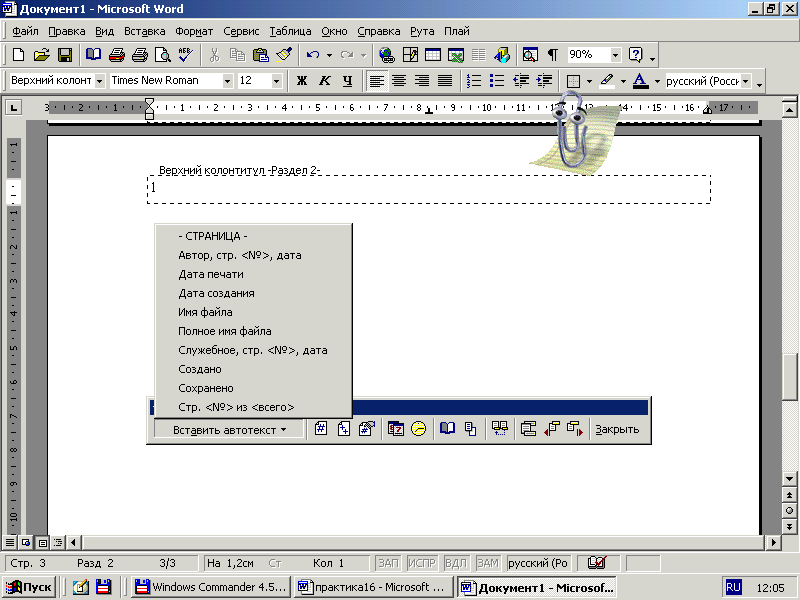Open zoom 90% dropdown
This screenshot has height=600, width=800.
(x=615, y=55)
